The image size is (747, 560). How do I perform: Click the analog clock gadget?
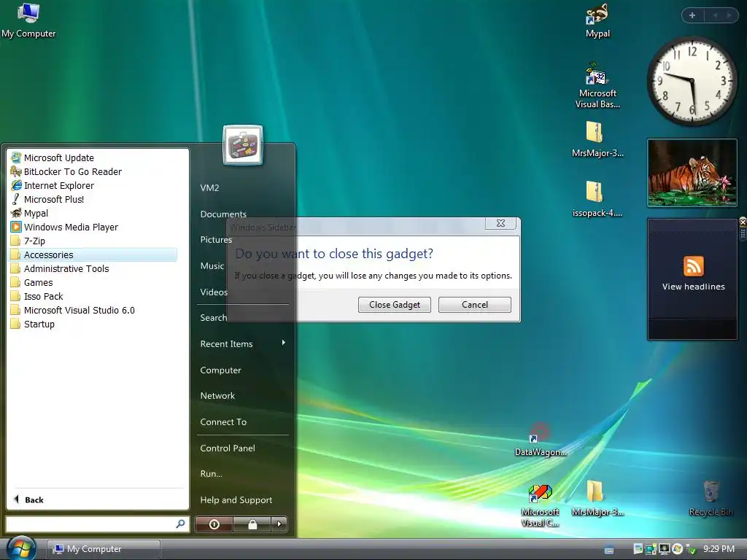[x=692, y=81]
